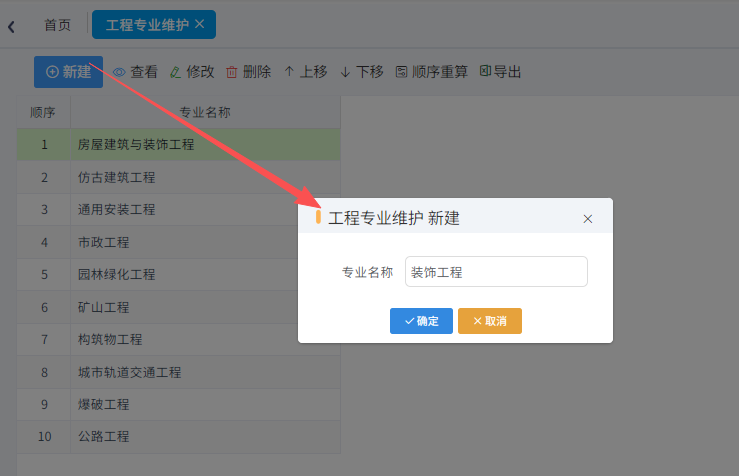Click the order number 5 cell

coord(44,274)
